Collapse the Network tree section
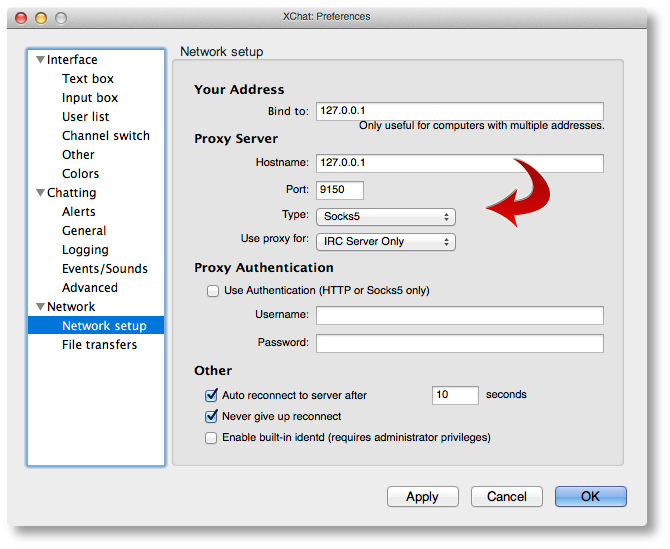The height and width of the screenshot is (549, 670). point(40,307)
